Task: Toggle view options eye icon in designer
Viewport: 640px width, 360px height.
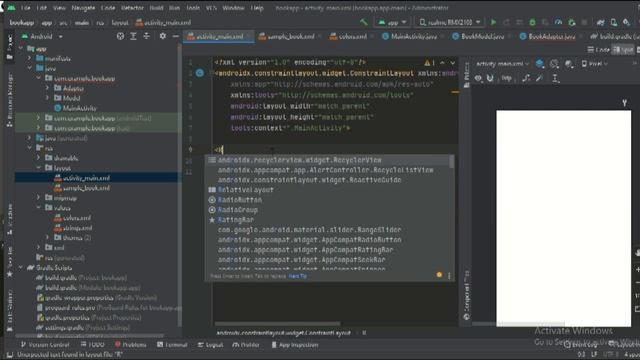Action: click(478, 78)
